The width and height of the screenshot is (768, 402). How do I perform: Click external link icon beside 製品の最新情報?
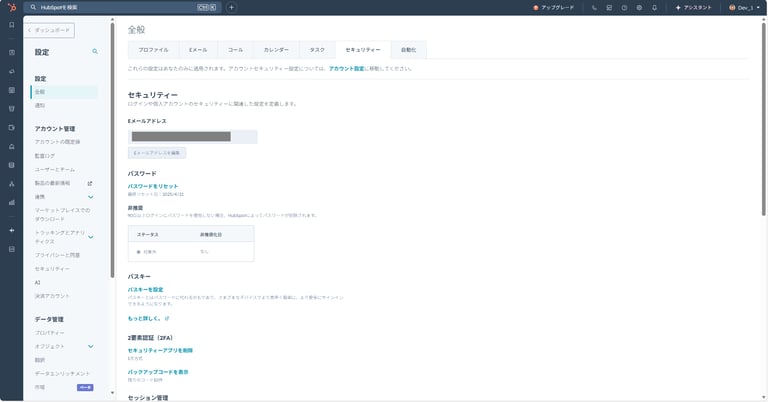90,184
